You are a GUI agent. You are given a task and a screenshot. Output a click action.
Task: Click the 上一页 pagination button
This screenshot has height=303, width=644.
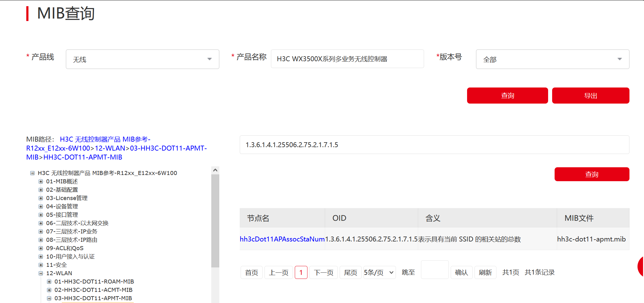coord(279,272)
